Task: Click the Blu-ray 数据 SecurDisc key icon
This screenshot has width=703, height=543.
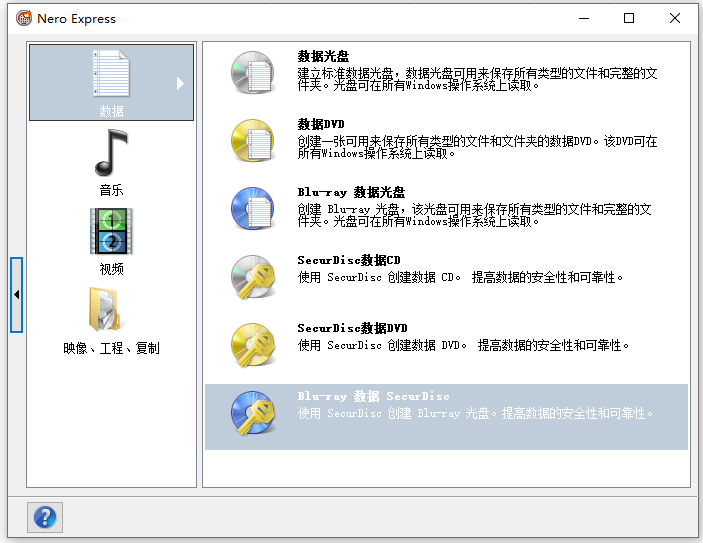Action: (253, 413)
